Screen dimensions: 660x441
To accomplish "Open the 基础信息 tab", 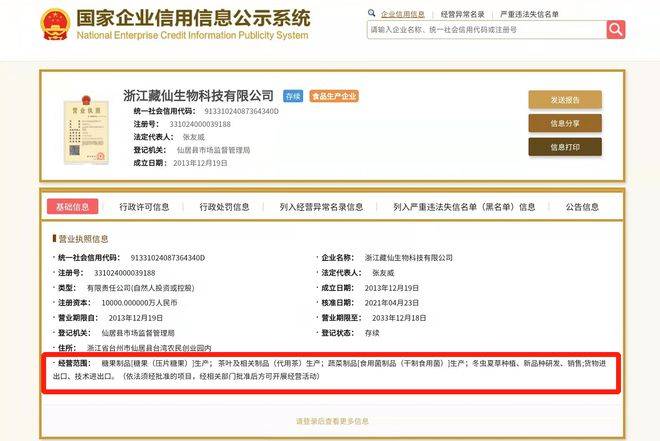I will click(72, 207).
